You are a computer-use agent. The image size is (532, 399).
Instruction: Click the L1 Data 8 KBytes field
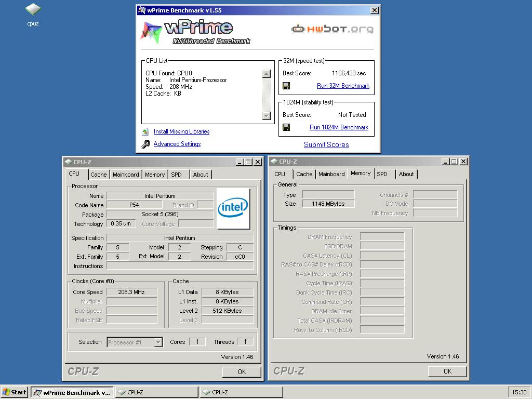coord(228,292)
